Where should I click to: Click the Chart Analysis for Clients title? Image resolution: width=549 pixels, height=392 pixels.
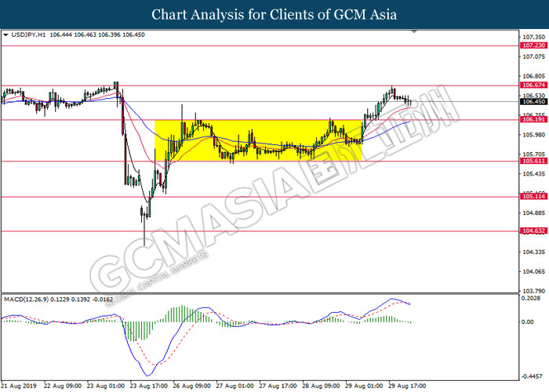click(x=274, y=15)
